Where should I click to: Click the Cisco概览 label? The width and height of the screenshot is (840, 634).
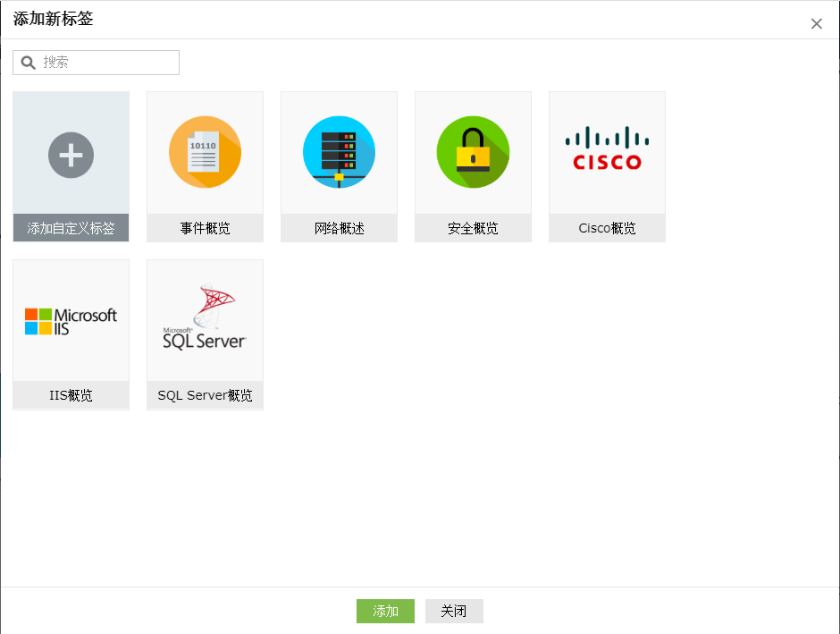point(607,228)
